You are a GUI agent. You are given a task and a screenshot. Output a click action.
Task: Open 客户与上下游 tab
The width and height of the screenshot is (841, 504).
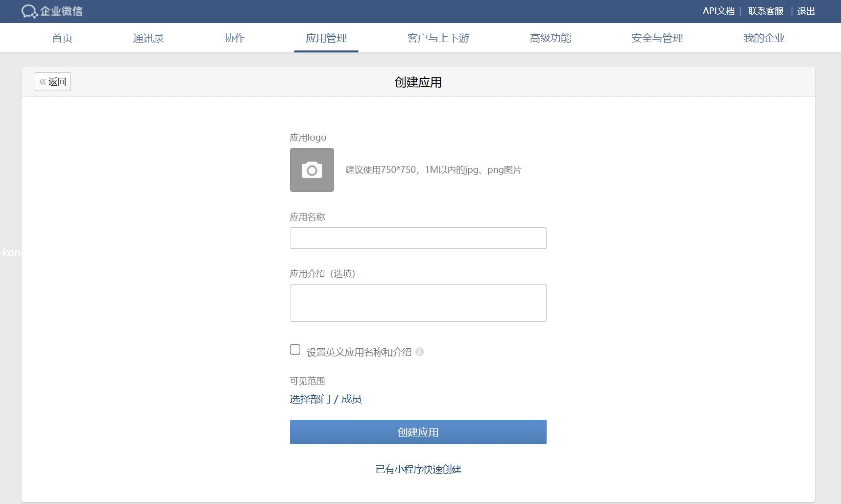click(438, 38)
